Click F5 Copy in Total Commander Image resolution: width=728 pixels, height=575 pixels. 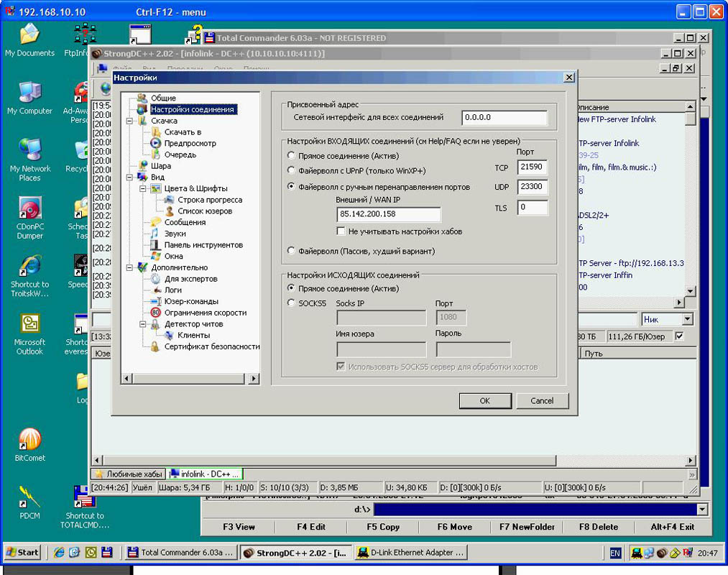[383, 527]
